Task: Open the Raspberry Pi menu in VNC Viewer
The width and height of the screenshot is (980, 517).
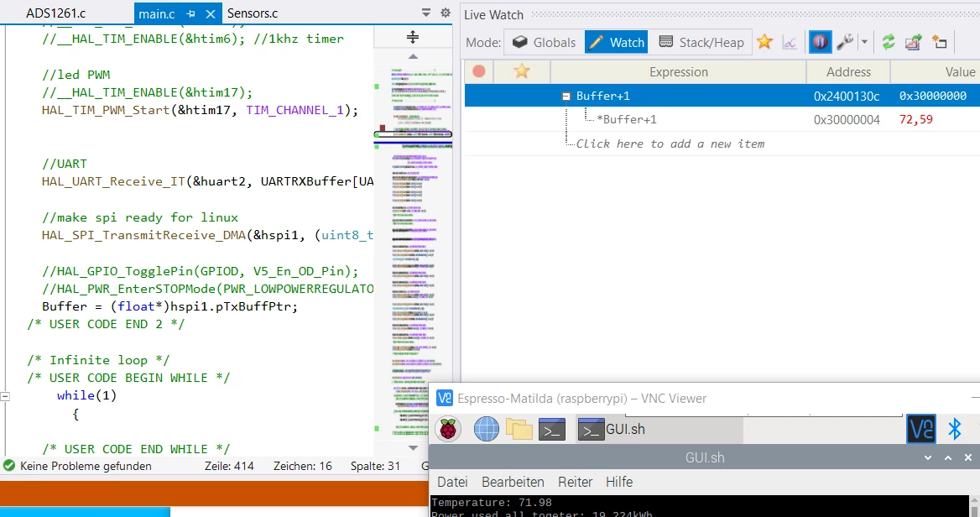Action: pos(448,430)
